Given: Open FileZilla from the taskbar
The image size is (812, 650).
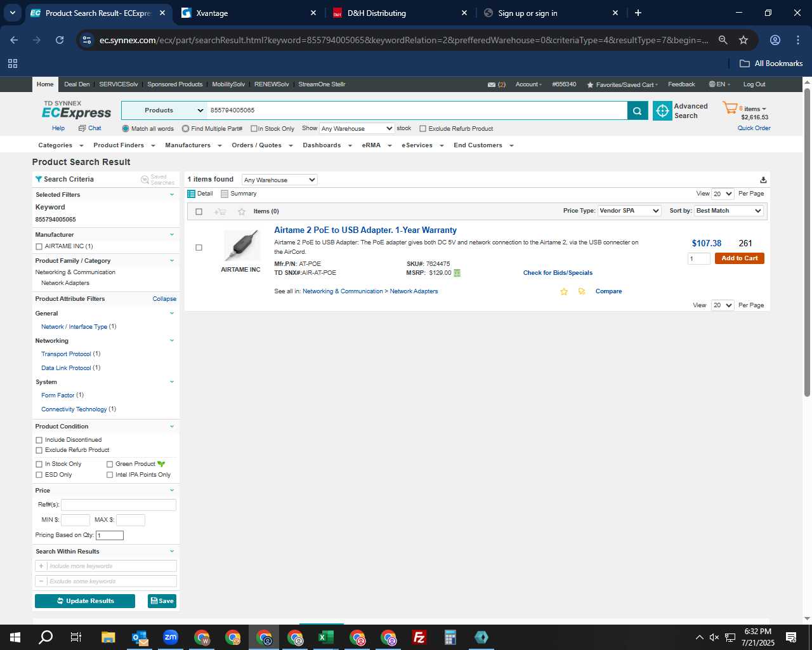Looking at the screenshot, I should tap(419, 637).
